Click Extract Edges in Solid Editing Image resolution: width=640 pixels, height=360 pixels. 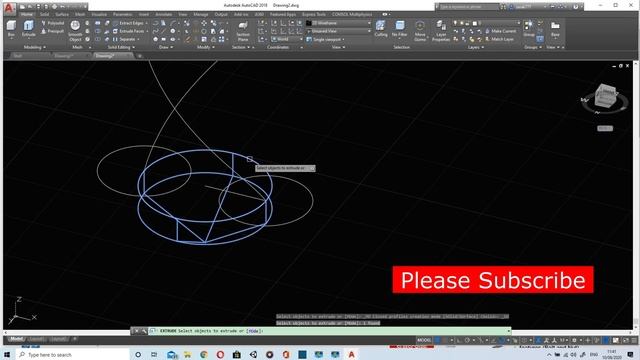pyautogui.click(x=128, y=23)
